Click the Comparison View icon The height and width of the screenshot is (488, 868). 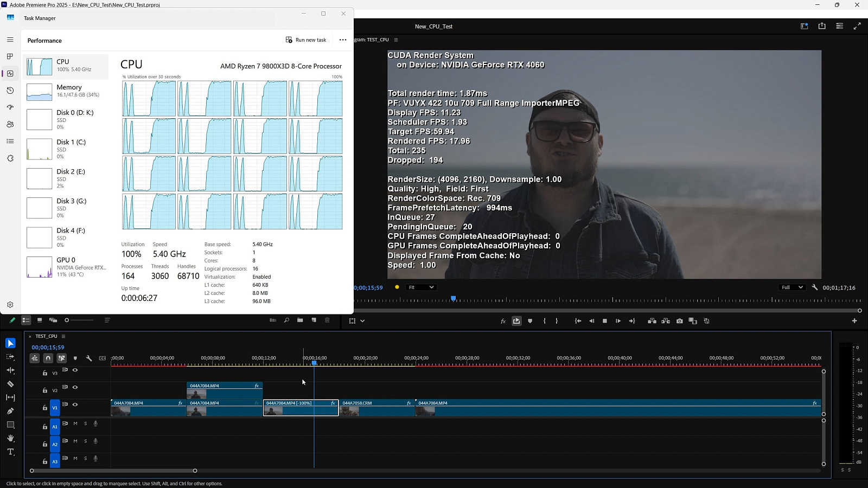click(693, 321)
